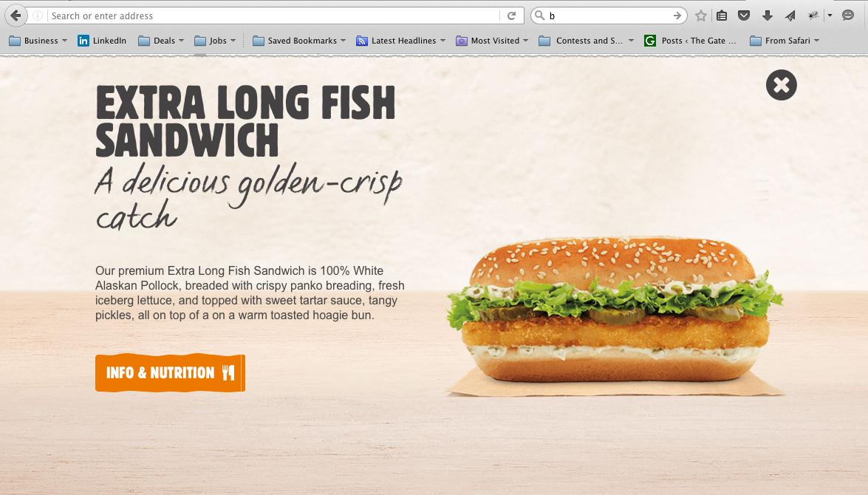
Task: Open the smiley chat icon in toolbar
Action: click(847, 16)
